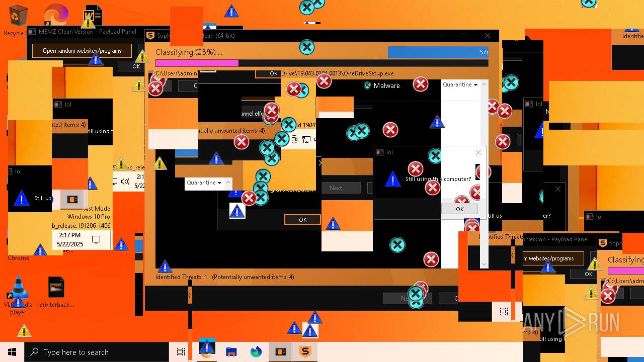The height and width of the screenshot is (362, 644).
Task: Click the X on dark window at right
Action: (x=557, y=189)
